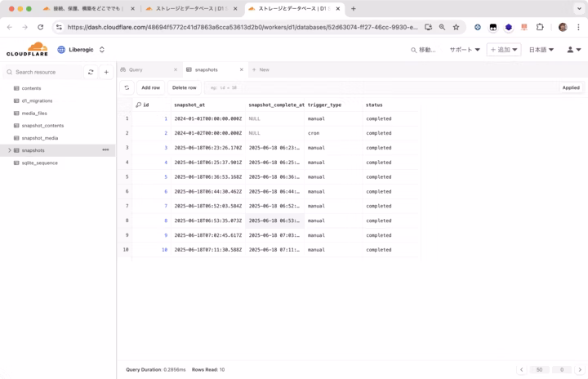This screenshot has width=588, height=379.
Task: Open the 日本語 language dropdown
Action: click(x=541, y=50)
